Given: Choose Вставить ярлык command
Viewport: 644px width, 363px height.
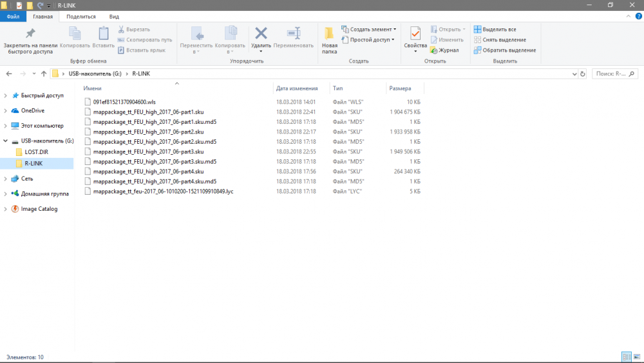Looking at the screenshot, I should click(142, 50).
